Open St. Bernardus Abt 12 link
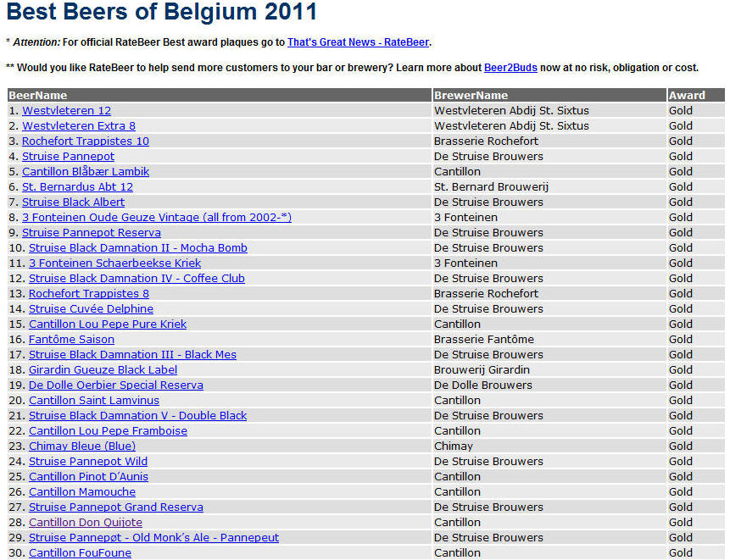The image size is (730, 560). click(77, 187)
